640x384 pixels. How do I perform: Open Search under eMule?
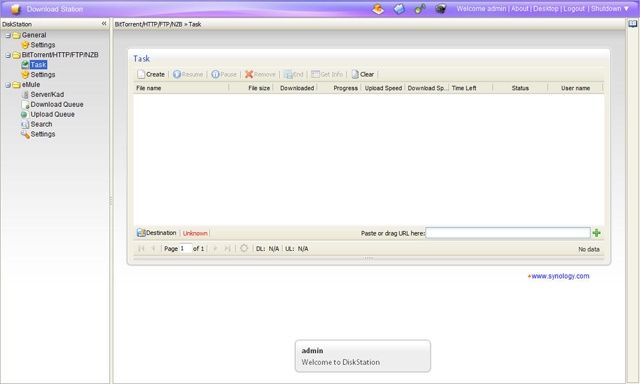41,124
